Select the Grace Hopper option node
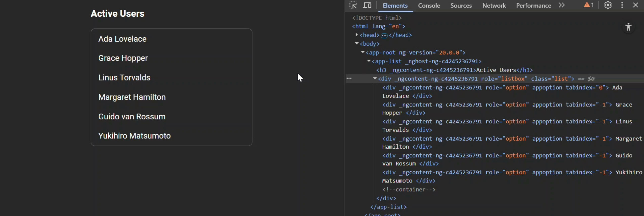The width and height of the screenshot is (644, 216). pyautogui.click(x=507, y=109)
